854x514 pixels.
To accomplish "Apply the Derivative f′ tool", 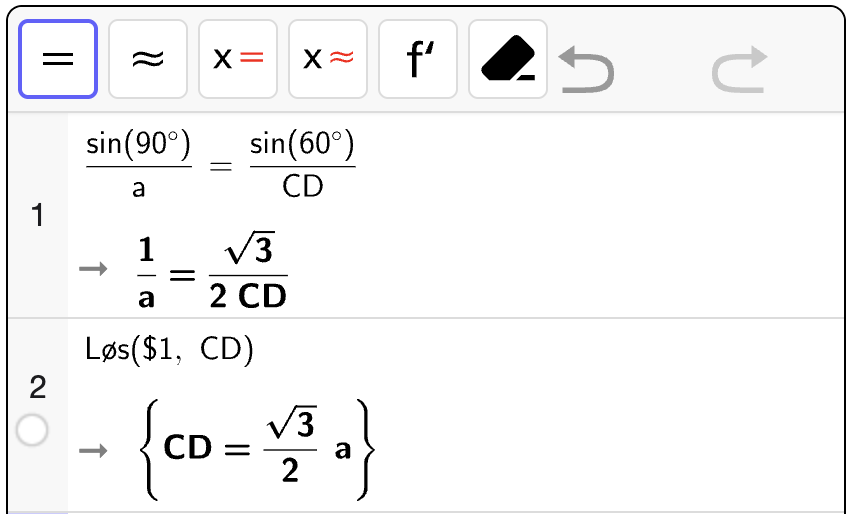I will (x=418, y=59).
